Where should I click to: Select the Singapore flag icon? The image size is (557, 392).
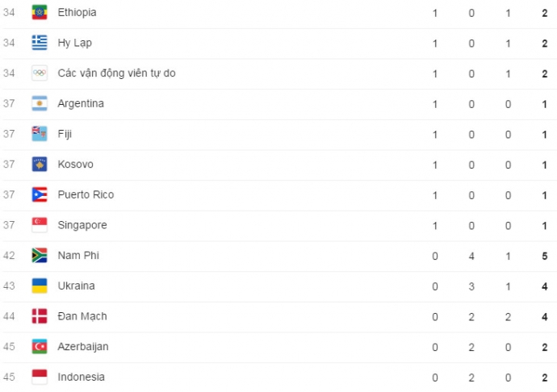pos(39,225)
